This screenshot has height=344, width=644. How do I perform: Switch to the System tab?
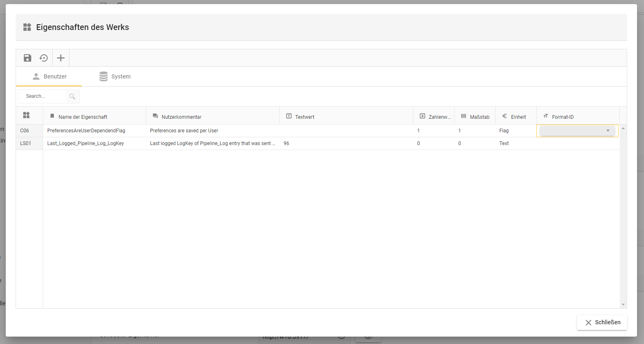(115, 76)
